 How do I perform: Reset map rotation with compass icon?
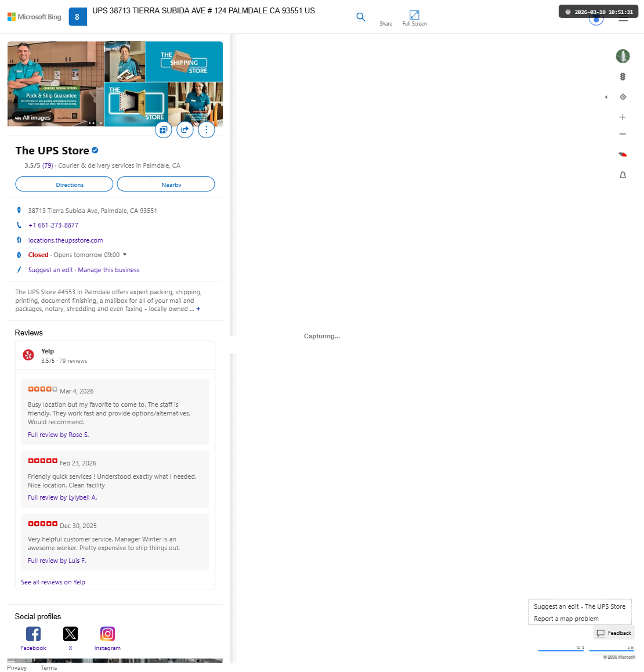(623, 154)
